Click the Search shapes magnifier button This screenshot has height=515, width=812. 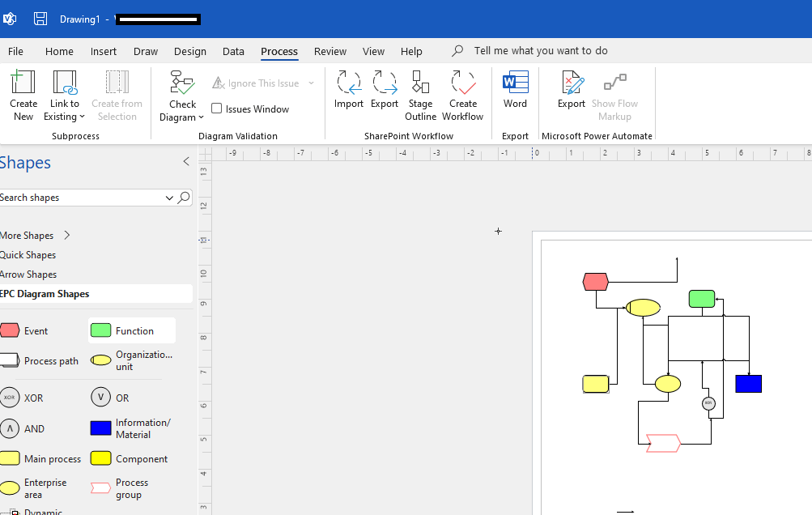pos(184,198)
